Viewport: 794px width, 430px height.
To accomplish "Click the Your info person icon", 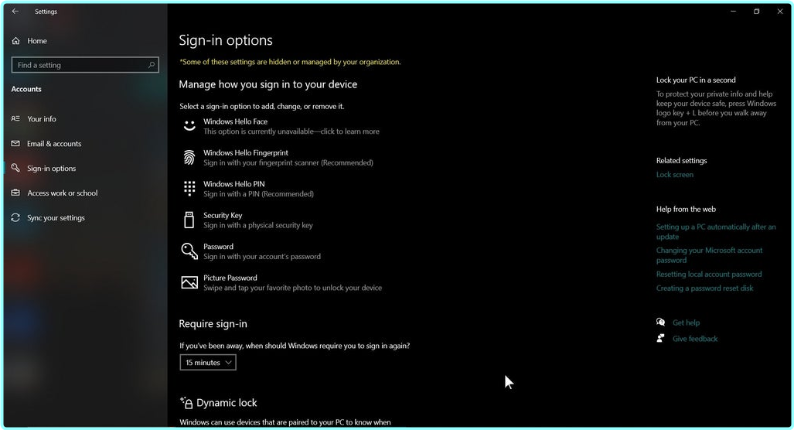I will point(16,119).
